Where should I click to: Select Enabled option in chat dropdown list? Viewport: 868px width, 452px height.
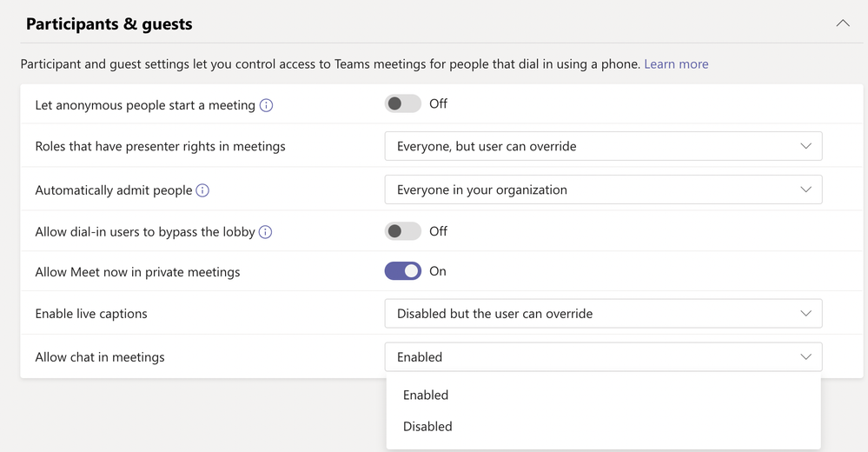[x=426, y=395]
